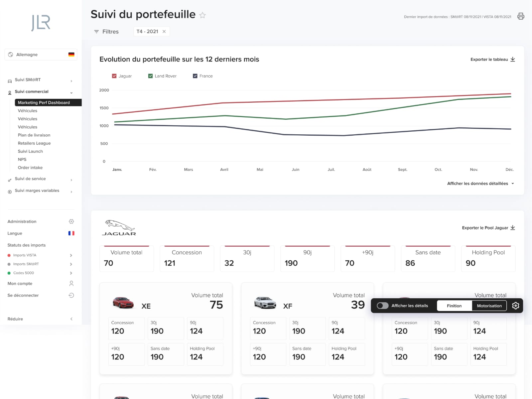This screenshot has height=399, width=532.
Task: Expand Imports SM@RT status chevron
Action: [71, 264]
